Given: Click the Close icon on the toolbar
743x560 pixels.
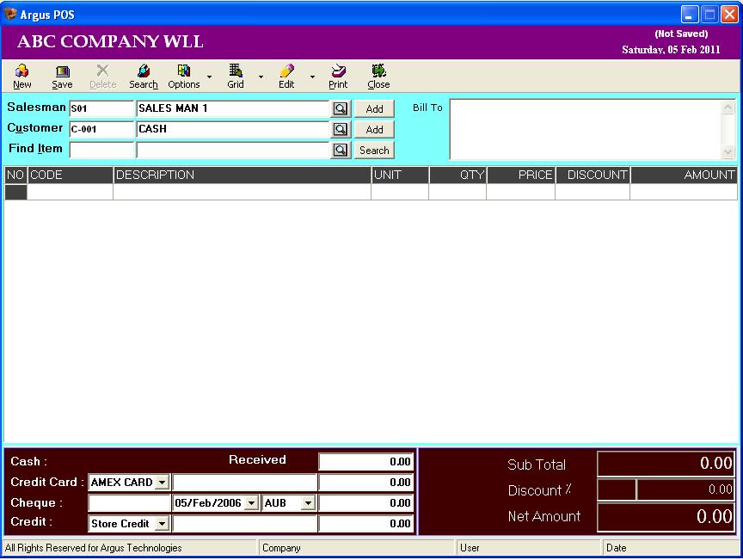Looking at the screenshot, I should pyautogui.click(x=378, y=76).
